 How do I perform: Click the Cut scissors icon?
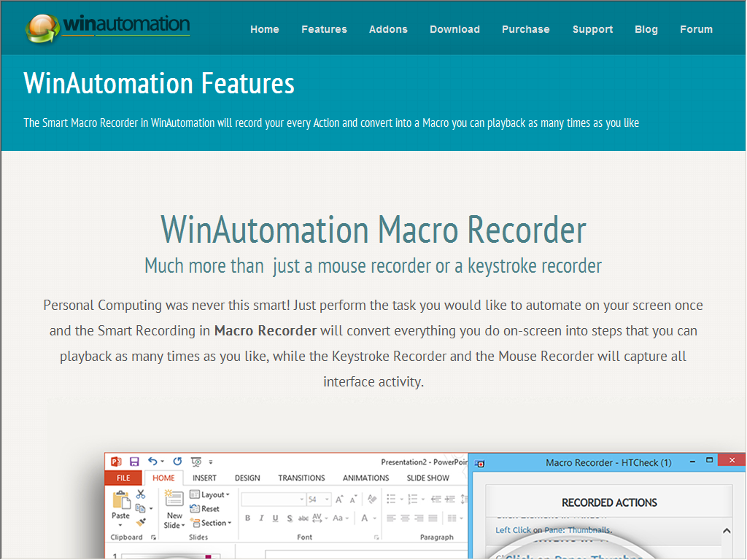(141, 494)
